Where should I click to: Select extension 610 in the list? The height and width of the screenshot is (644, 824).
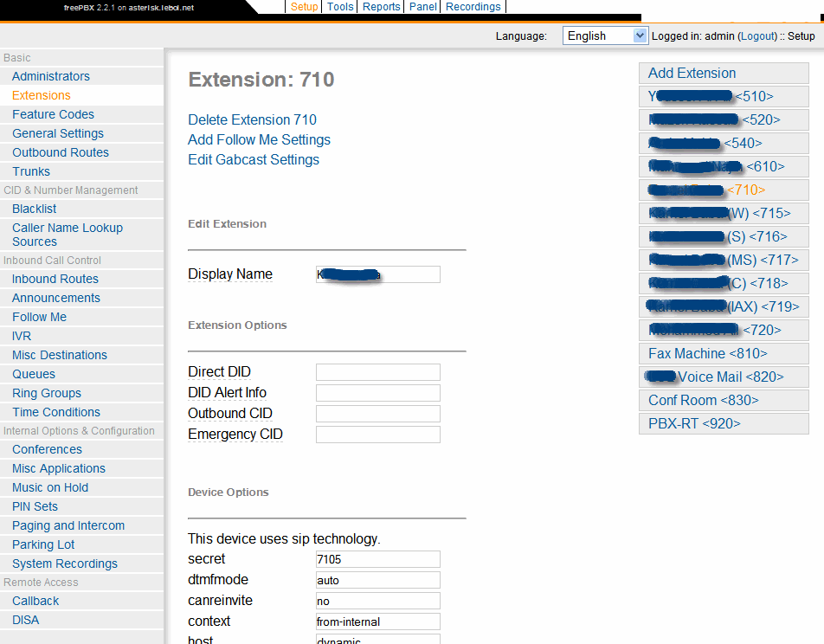coord(724,167)
